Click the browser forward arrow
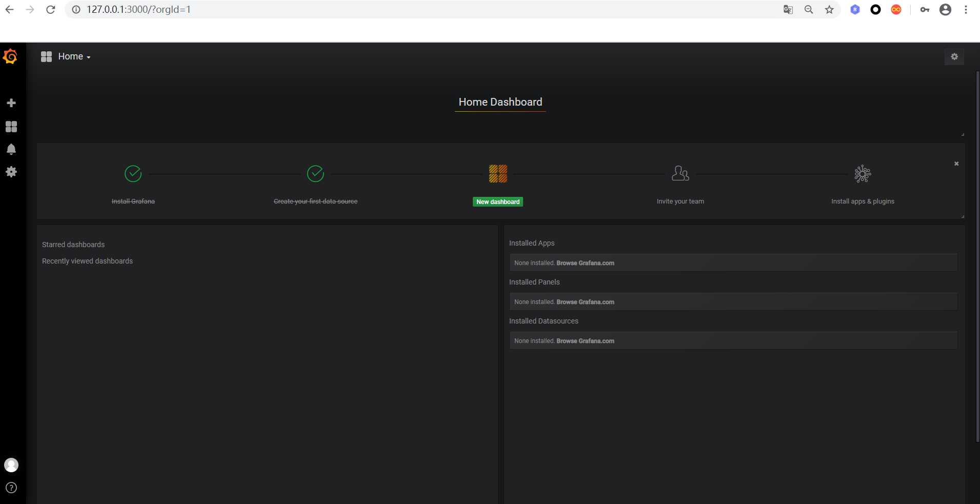 click(30, 10)
